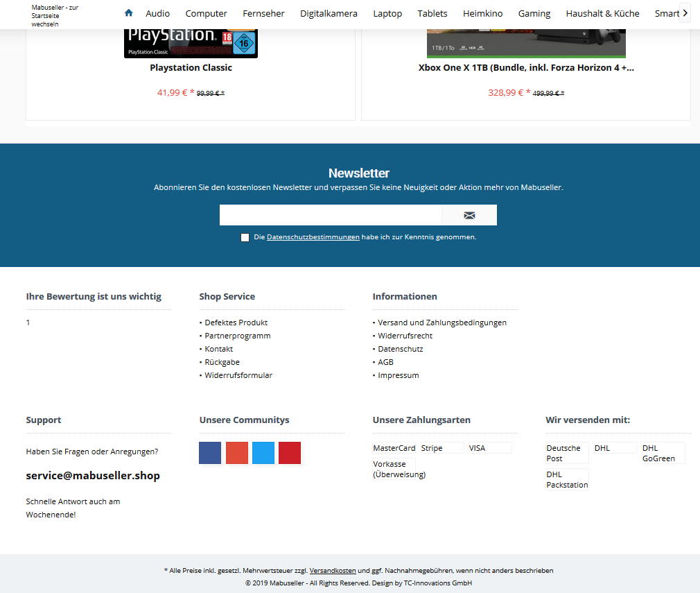This screenshot has width=700, height=593.
Task: Open the Haushalt & Küche category
Action: (x=603, y=13)
